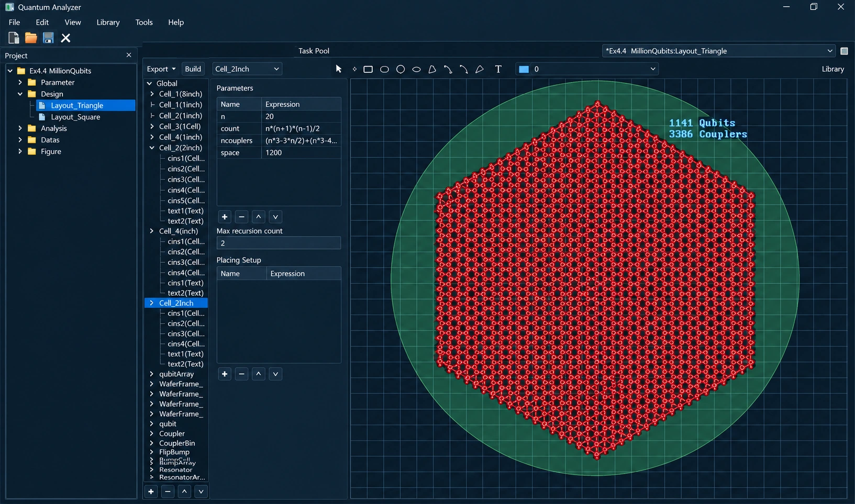Open the Tools menu
This screenshot has width=855, height=504.
(144, 22)
